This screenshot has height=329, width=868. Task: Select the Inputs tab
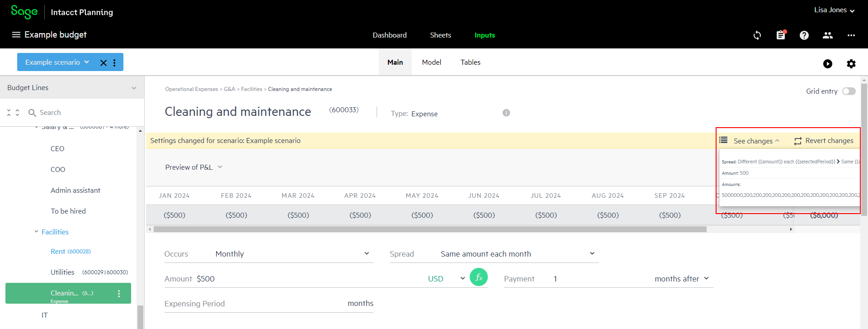(485, 35)
